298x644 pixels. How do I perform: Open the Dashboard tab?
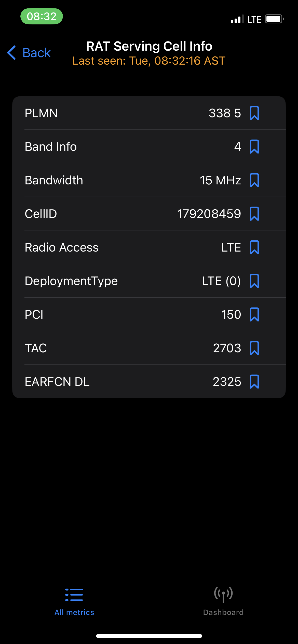tap(223, 601)
